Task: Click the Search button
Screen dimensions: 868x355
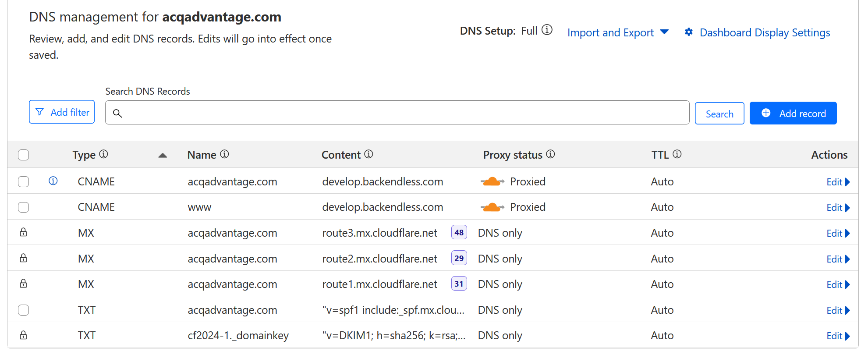Action: [x=719, y=114]
